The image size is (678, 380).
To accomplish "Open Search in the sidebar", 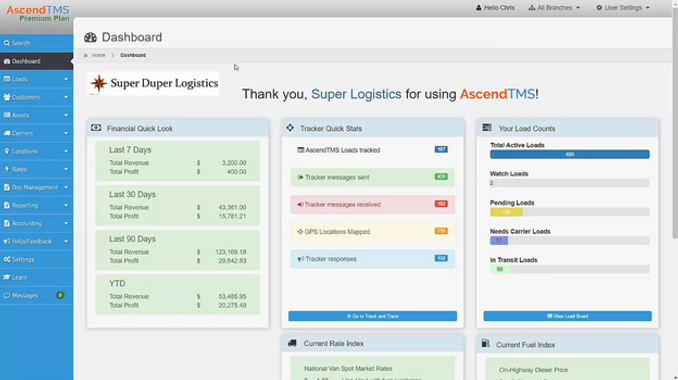I will (x=36, y=43).
